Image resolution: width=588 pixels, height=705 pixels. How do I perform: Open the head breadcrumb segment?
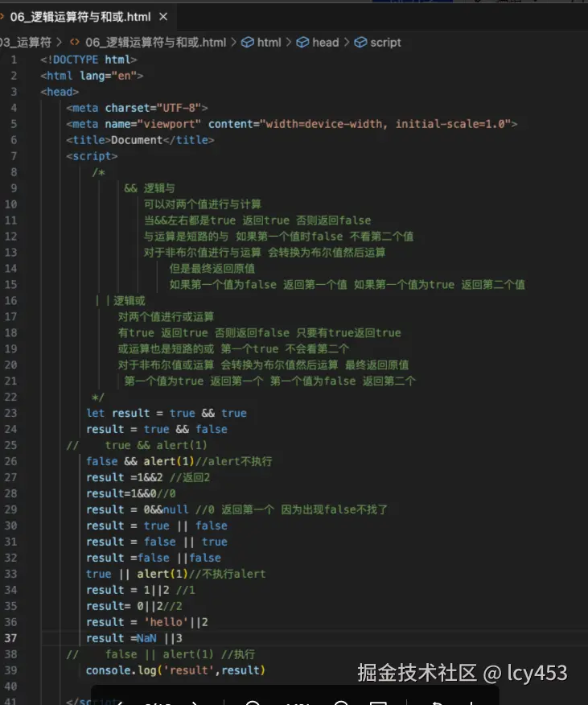(x=325, y=43)
